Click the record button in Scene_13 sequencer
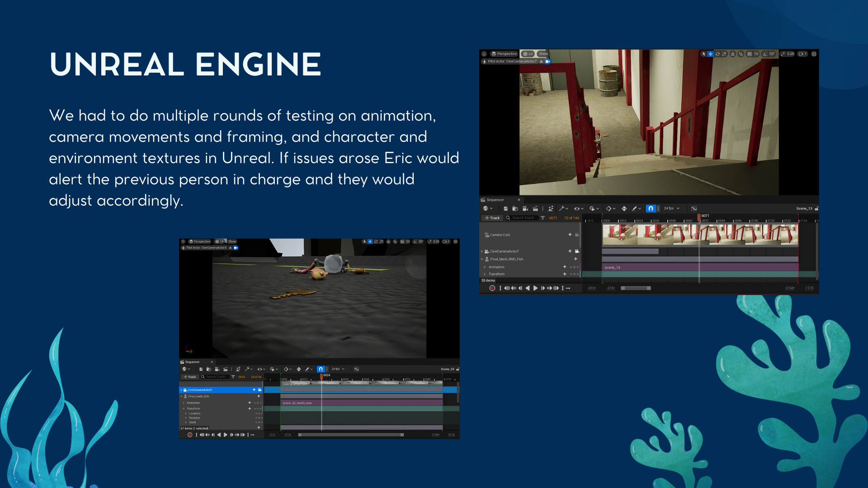This screenshot has width=868, height=488. pos(492,288)
